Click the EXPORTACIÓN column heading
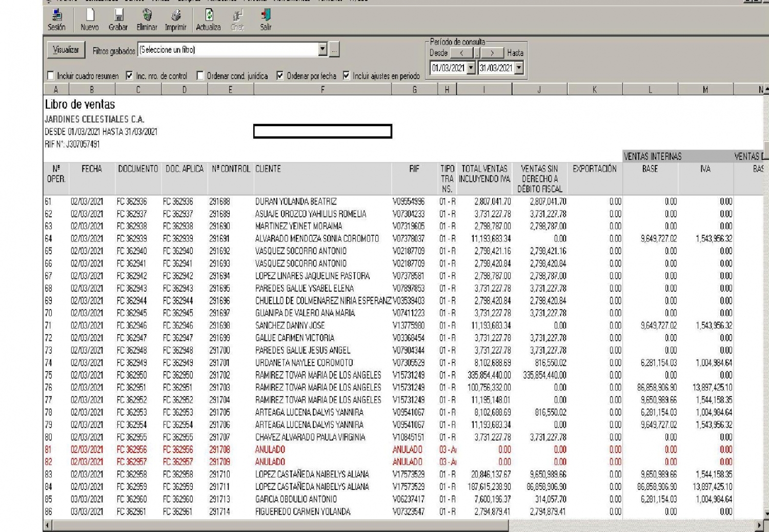This screenshot has width=769, height=532. click(595, 169)
